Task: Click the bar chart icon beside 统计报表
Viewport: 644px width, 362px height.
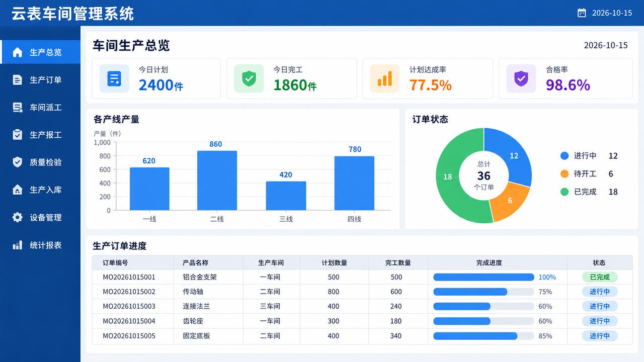Action: (18, 245)
